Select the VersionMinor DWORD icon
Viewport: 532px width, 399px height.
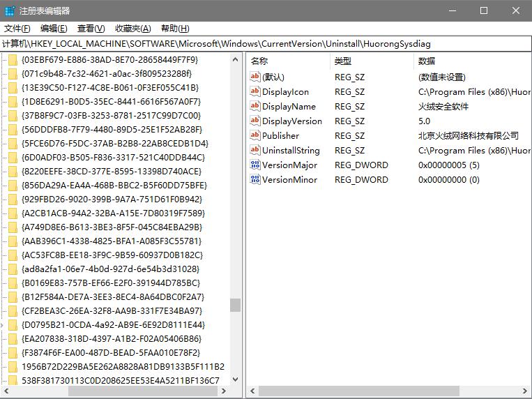(255, 179)
